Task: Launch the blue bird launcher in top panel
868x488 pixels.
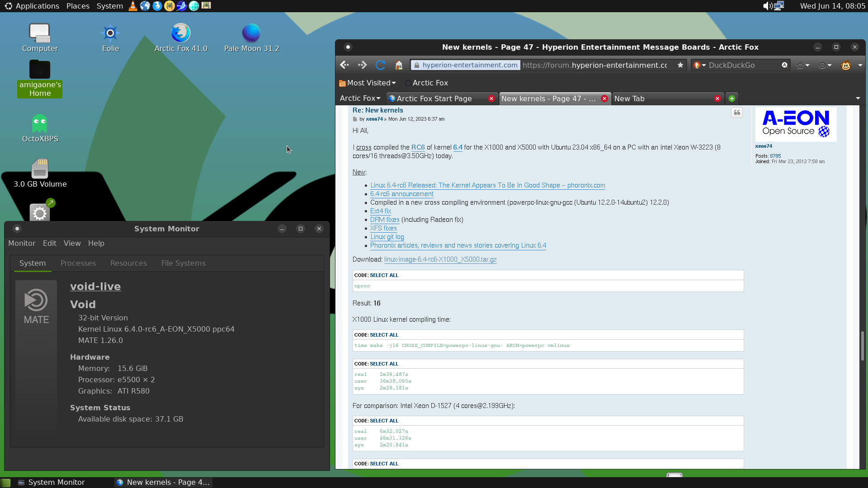Action: pos(182,6)
